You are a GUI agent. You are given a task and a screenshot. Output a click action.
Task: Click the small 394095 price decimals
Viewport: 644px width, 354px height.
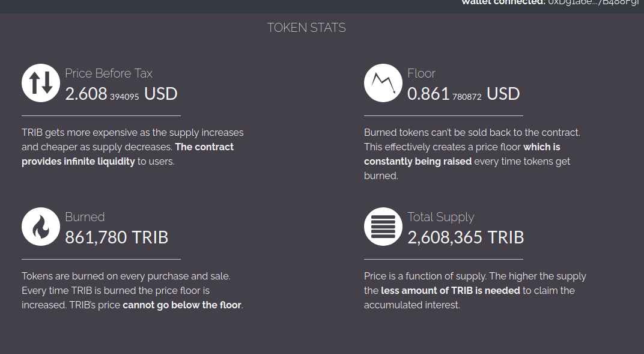coord(124,96)
